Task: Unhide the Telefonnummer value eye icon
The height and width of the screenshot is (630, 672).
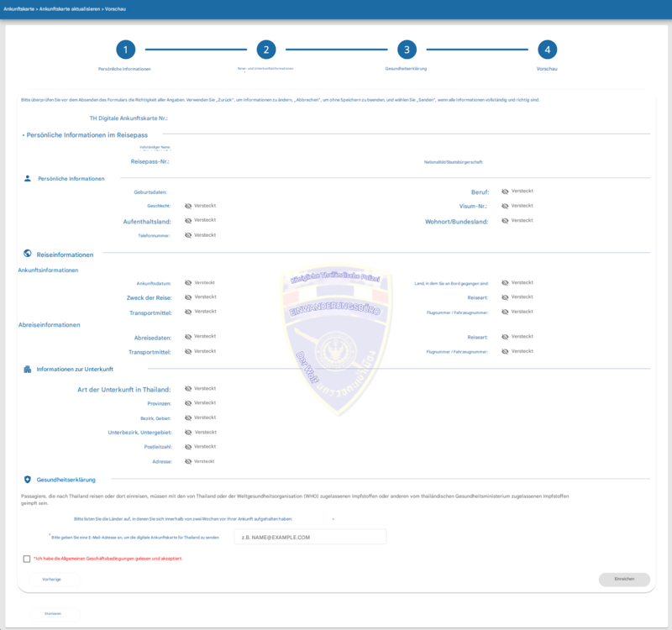Action: click(x=188, y=235)
